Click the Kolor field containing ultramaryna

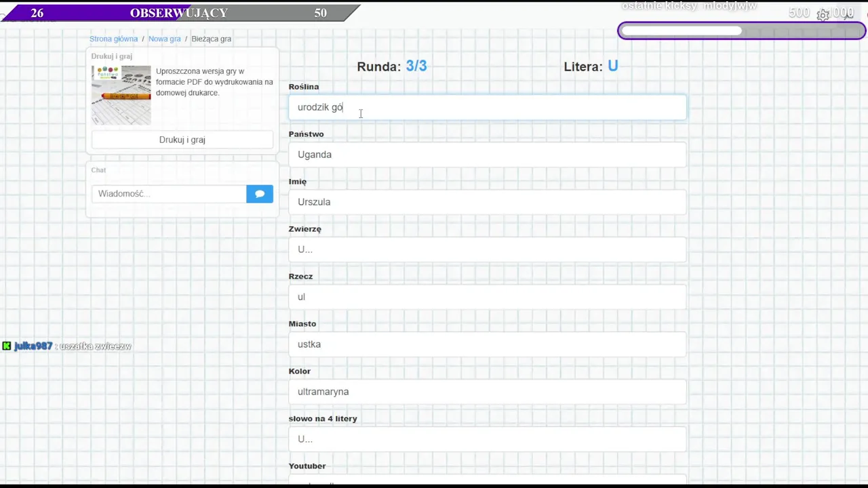click(487, 392)
